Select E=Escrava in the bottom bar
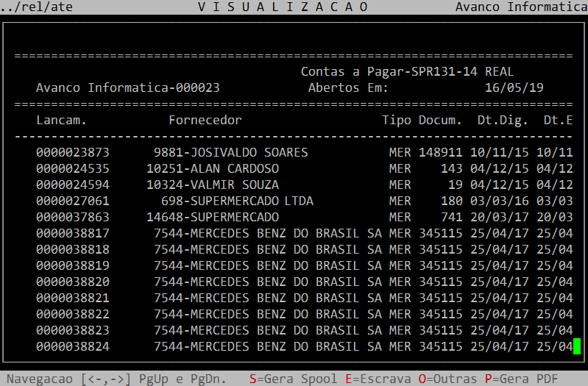Screen dimensions: 588x386 pyautogui.click(x=378, y=379)
